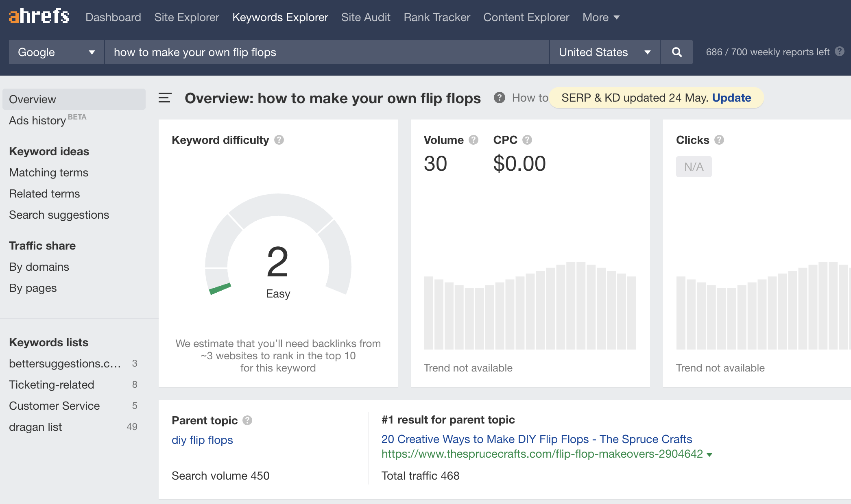Click the N/A clicks badge
The image size is (851, 504).
(694, 167)
